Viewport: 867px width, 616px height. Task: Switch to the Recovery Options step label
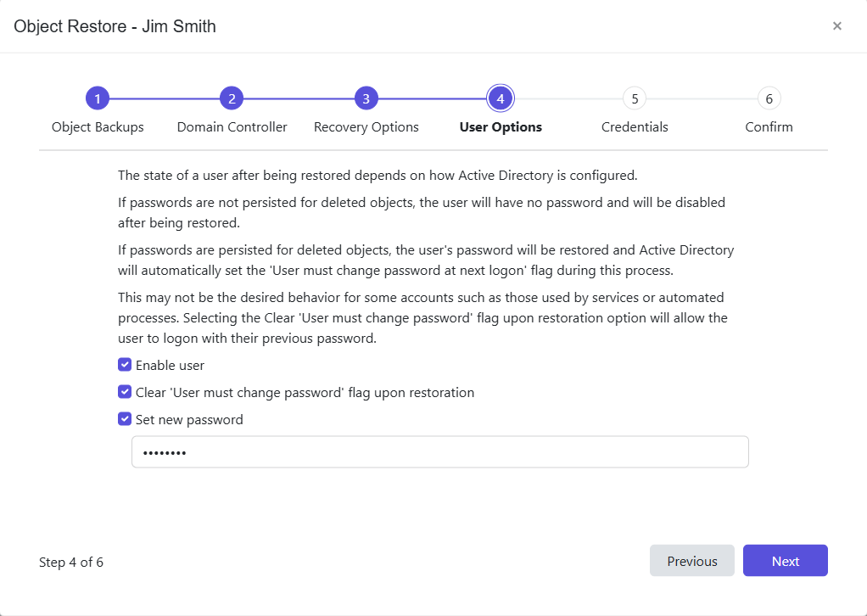pyautogui.click(x=366, y=126)
